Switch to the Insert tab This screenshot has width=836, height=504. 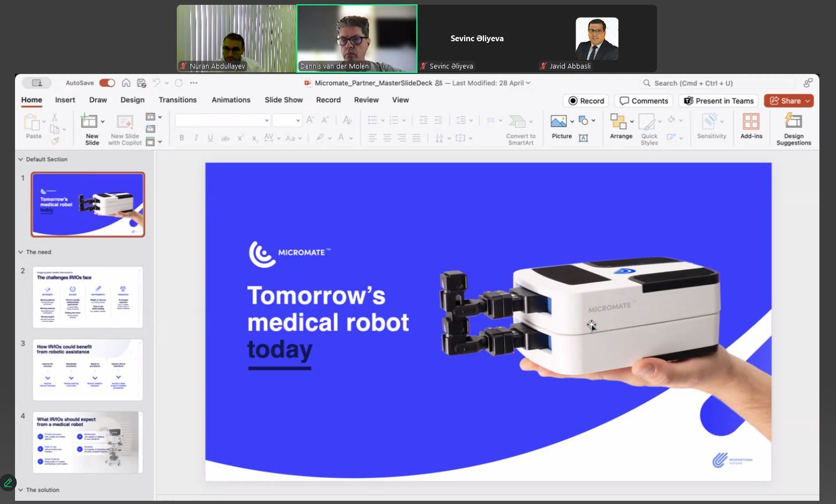tap(65, 100)
